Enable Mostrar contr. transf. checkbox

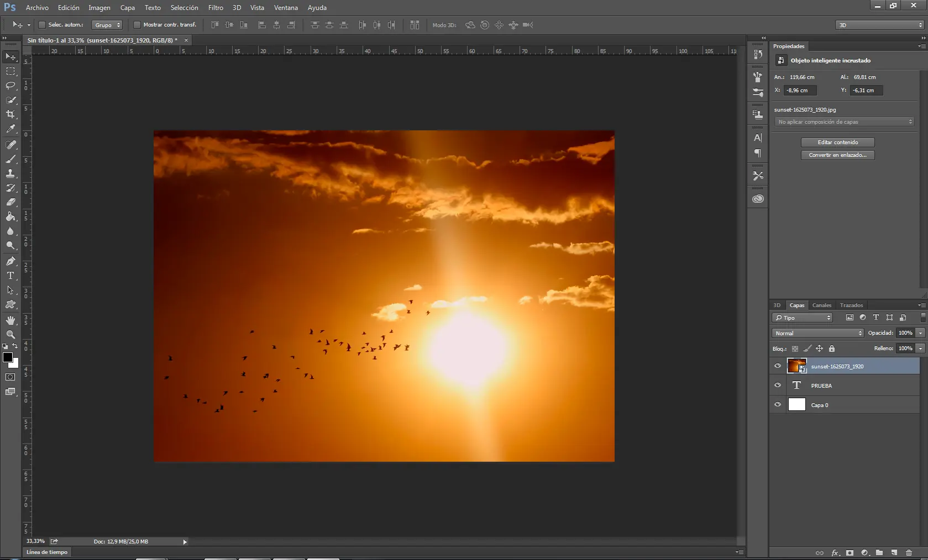pyautogui.click(x=137, y=25)
